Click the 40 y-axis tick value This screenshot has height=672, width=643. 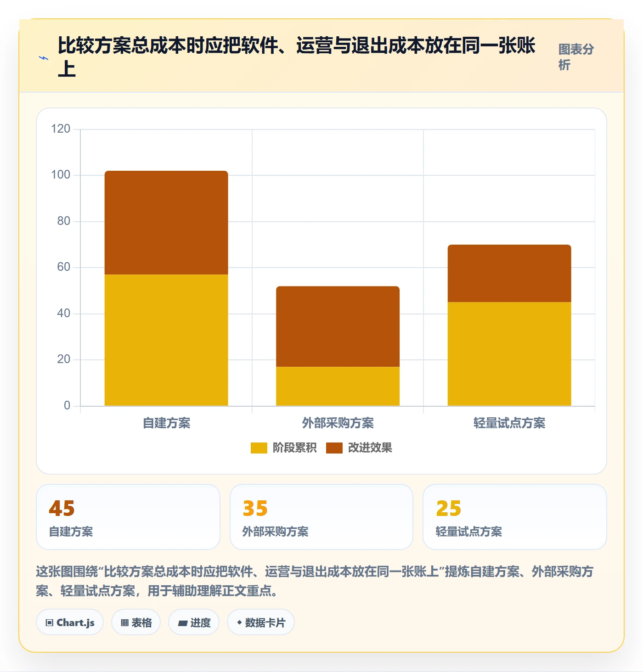pyautogui.click(x=64, y=313)
